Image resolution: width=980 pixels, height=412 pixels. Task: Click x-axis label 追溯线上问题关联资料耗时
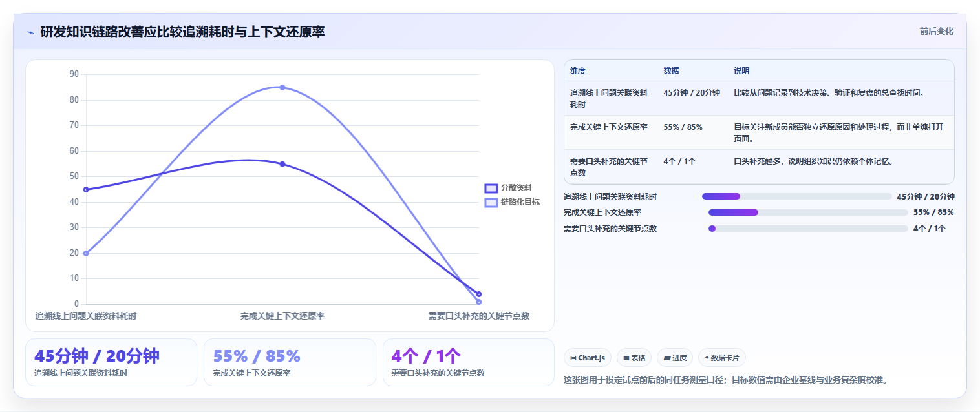(x=86, y=316)
